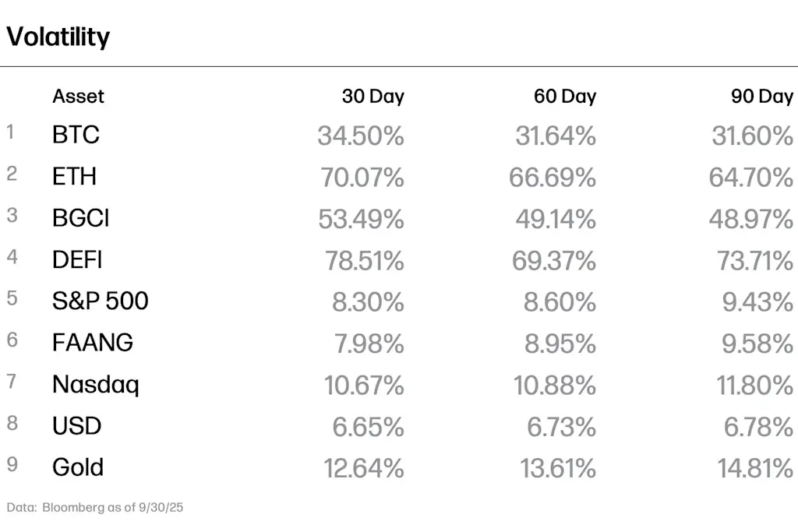Image resolution: width=798 pixels, height=532 pixels.
Task: Select the DEFI row label
Action: click(x=77, y=260)
